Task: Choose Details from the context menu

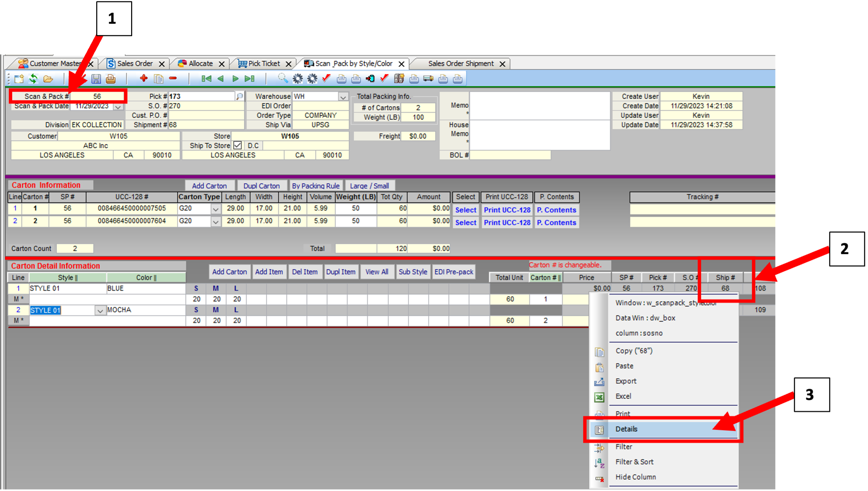Action: [x=626, y=429]
